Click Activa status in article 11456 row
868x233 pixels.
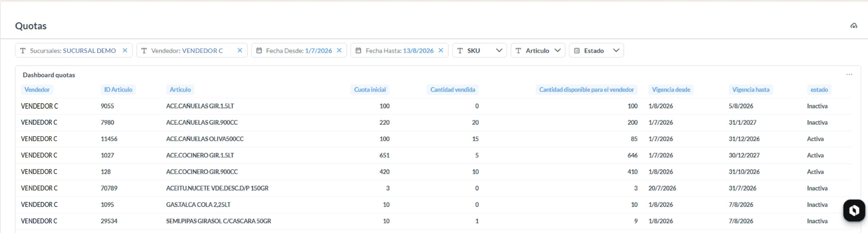click(x=816, y=139)
